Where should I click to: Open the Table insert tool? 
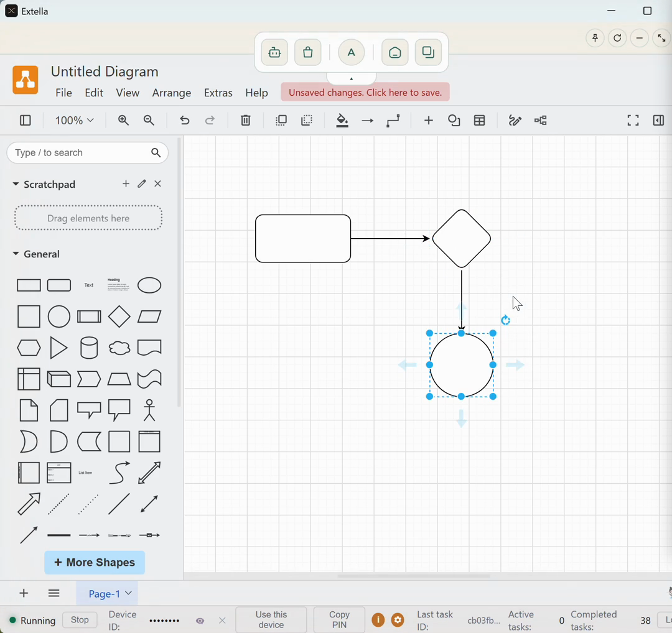pyautogui.click(x=480, y=121)
